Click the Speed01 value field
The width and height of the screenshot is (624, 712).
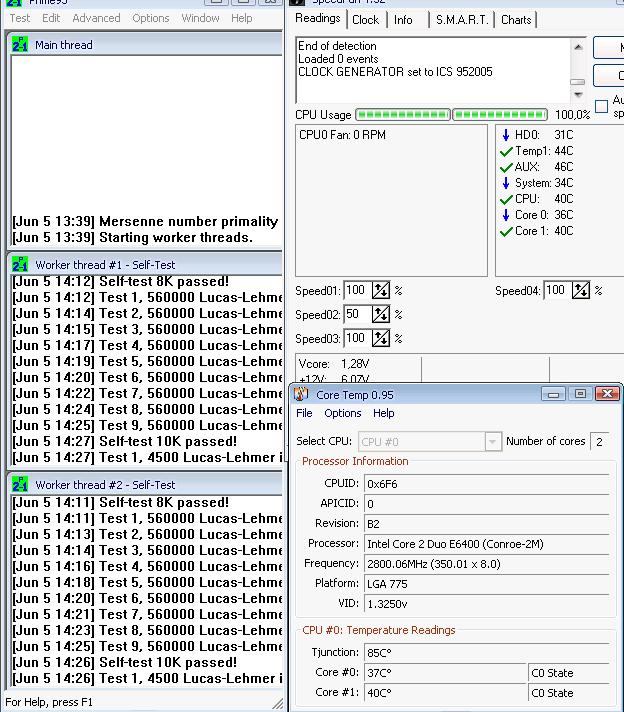click(357, 290)
